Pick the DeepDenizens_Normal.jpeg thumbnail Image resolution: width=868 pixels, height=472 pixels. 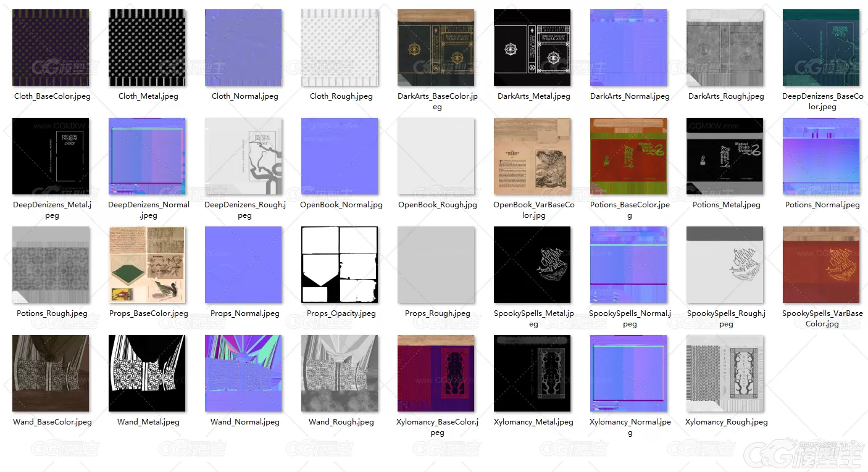(x=147, y=156)
